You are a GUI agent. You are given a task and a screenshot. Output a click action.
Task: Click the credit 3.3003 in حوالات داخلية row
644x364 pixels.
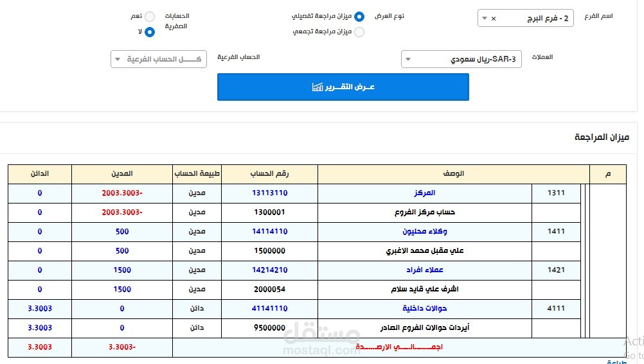point(40,309)
